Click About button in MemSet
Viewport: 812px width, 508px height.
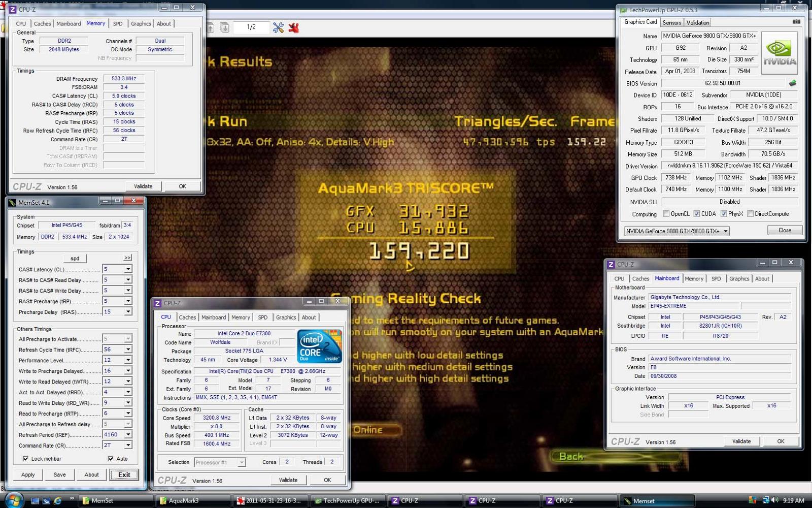point(91,475)
